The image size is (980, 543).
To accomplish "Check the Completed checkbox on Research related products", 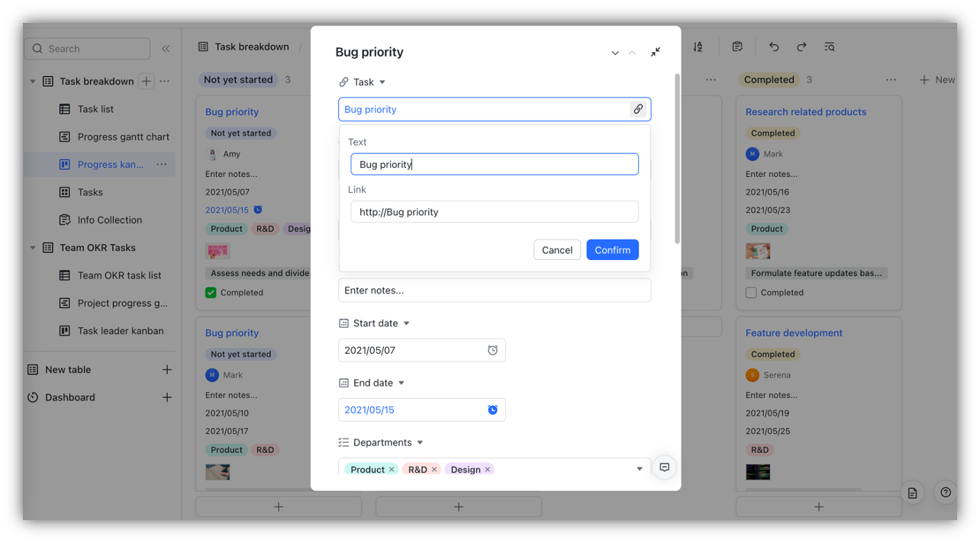I will coord(750,292).
